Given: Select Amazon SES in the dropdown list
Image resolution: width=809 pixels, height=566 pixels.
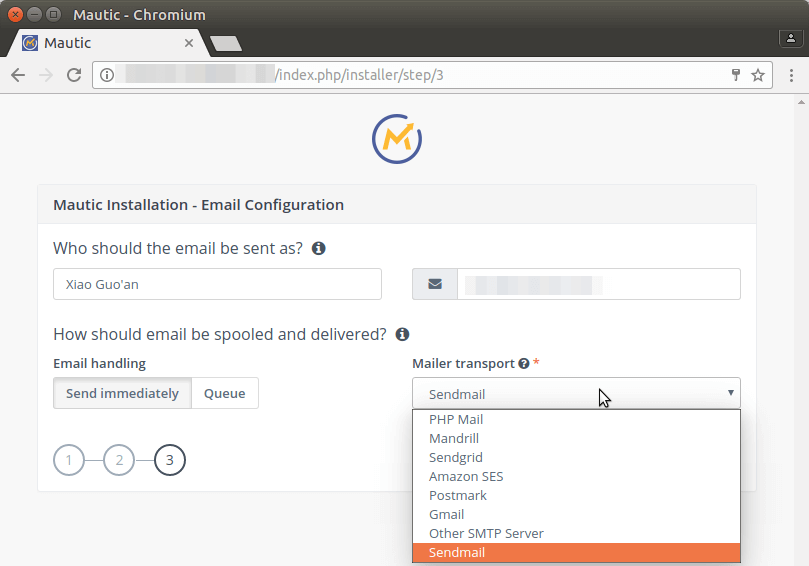Looking at the screenshot, I should (466, 476).
